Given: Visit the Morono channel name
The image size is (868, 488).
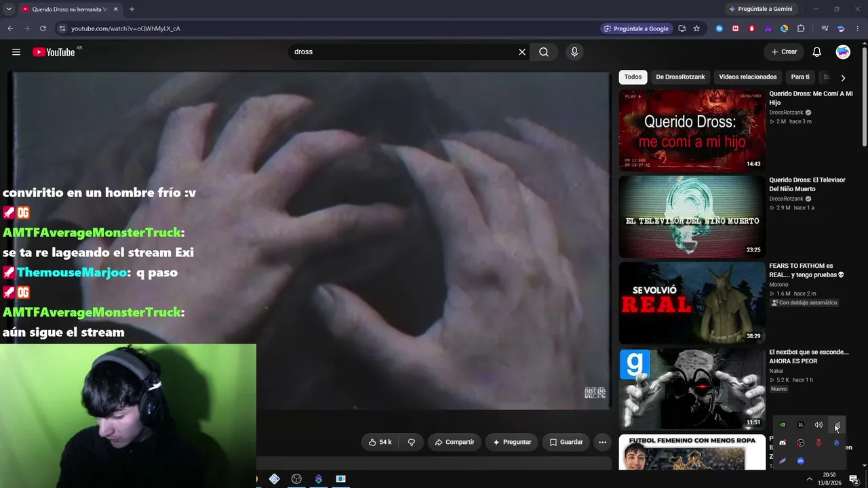Looking at the screenshot, I should [778, 285].
